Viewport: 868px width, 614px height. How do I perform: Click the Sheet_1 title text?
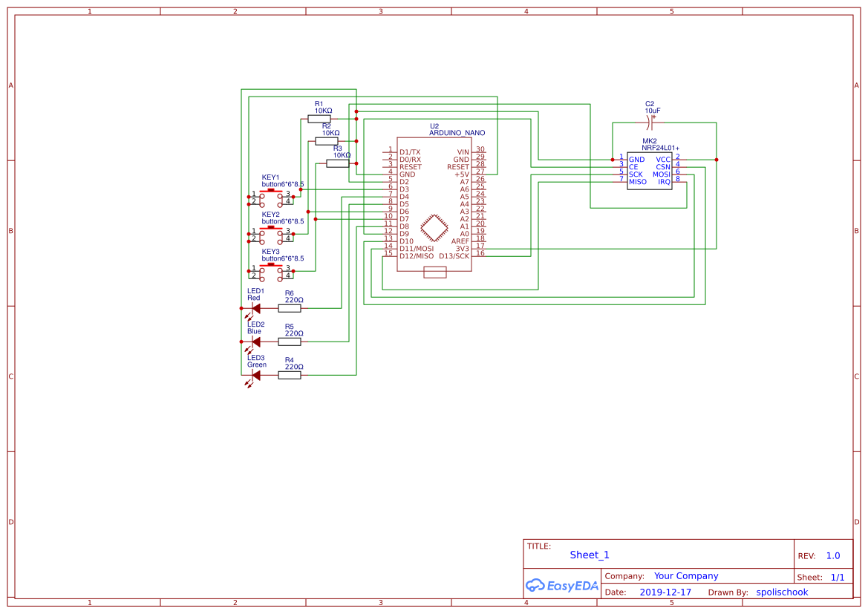click(589, 555)
